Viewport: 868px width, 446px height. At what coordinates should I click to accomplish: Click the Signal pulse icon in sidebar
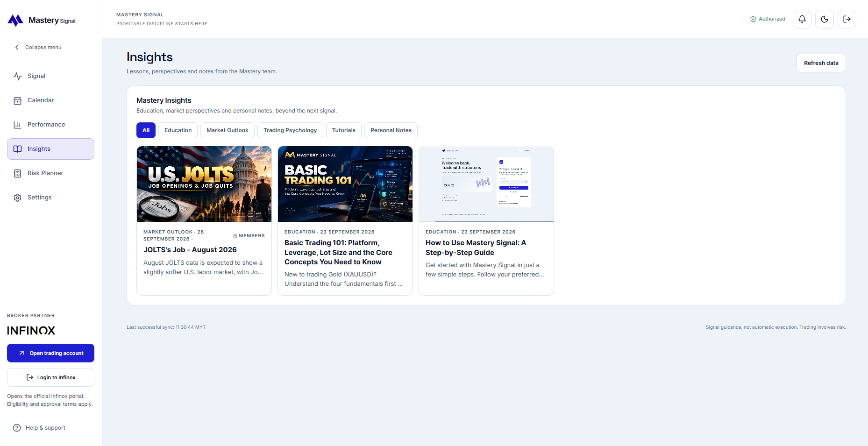18,76
